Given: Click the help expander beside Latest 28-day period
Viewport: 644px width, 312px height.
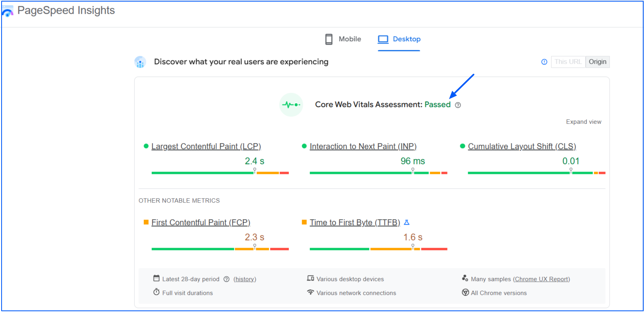Looking at the screenshot, I should [x=226, y=279].
